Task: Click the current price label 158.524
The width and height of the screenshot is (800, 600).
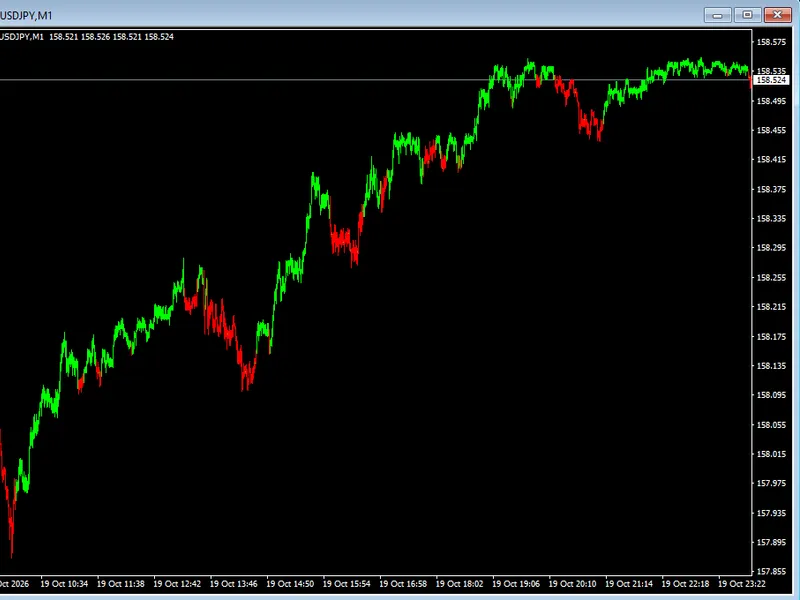Action: point(771,80)
